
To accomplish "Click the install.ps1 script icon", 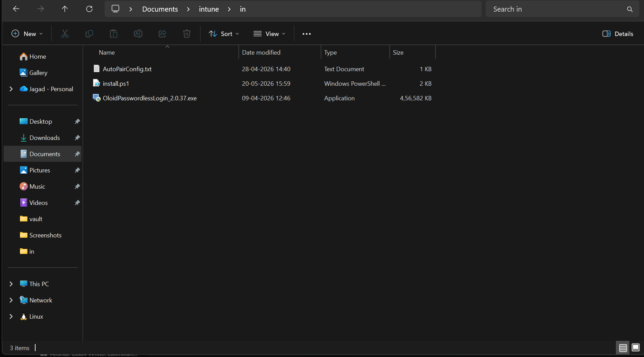I will tap(96, 83).
